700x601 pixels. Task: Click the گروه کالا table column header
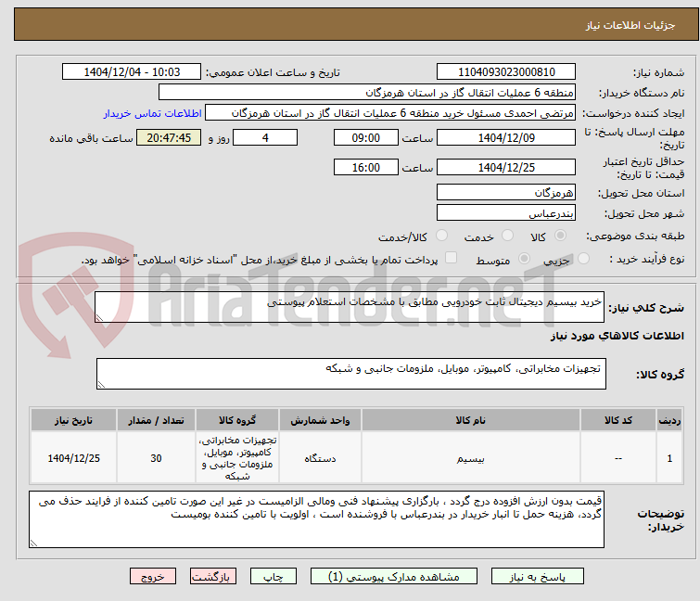[237, 420]
